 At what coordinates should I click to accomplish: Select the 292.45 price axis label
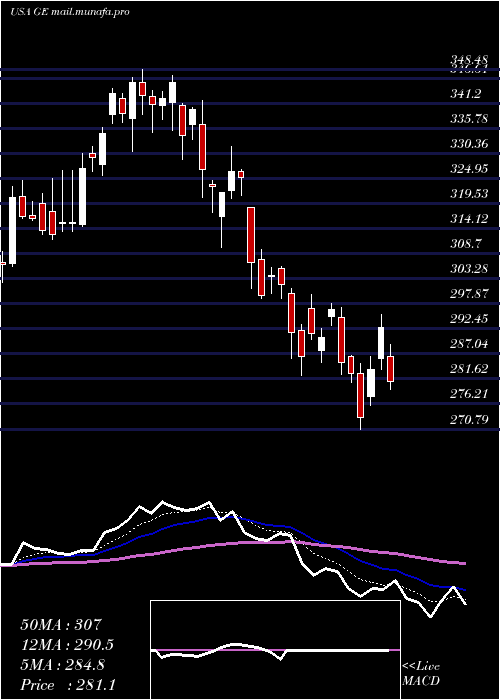point(469,319)
